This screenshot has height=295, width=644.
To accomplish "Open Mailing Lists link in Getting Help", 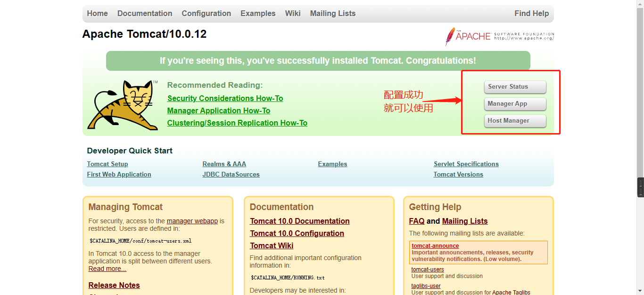I will pos(465,221).
